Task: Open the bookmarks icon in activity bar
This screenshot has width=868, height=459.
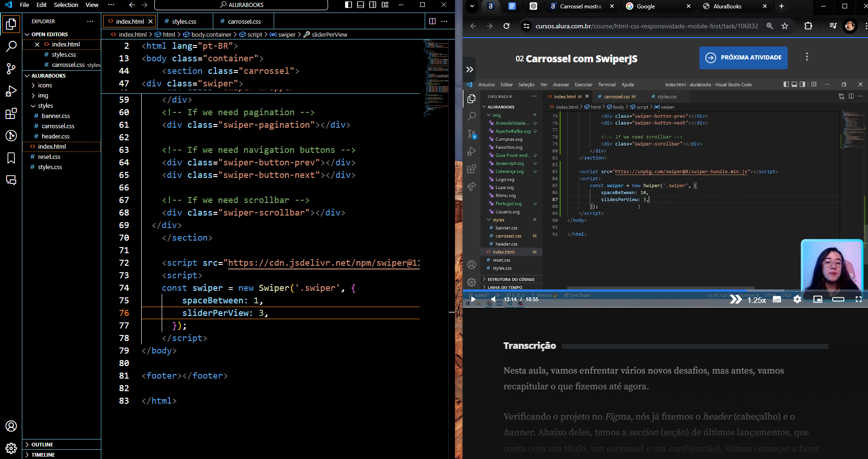Action: 11,158
